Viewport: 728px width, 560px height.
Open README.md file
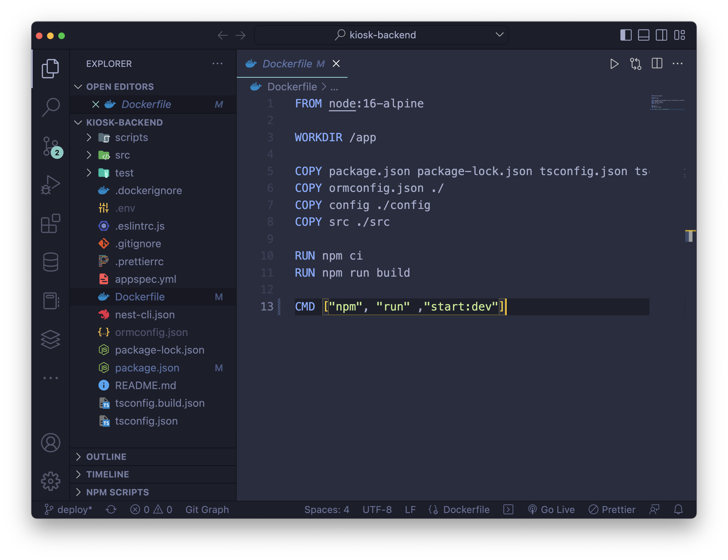click(x=153, y=385)
